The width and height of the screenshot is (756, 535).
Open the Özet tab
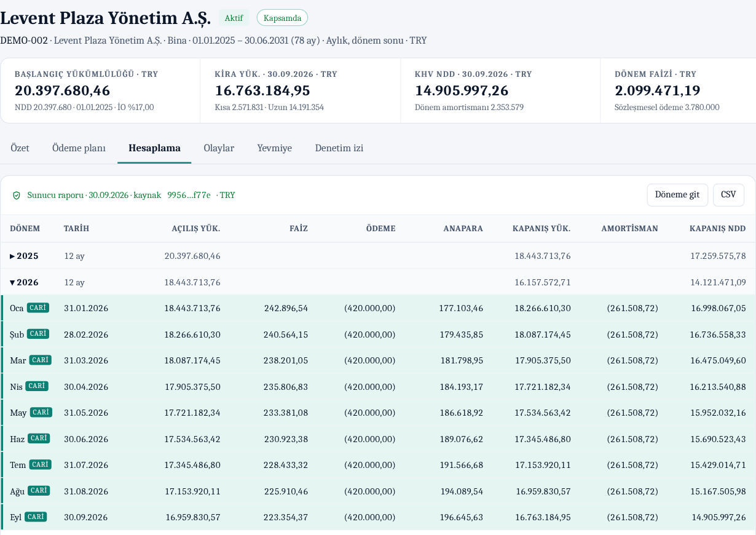tap(20, 148)
